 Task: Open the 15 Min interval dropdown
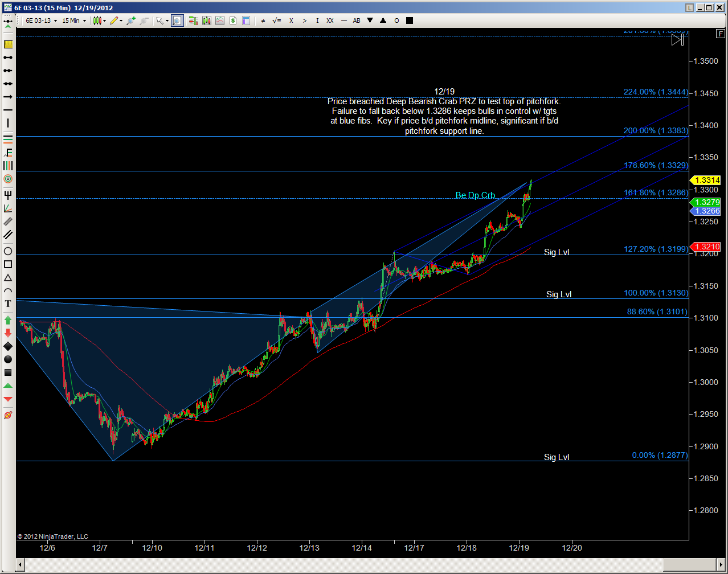74,20
